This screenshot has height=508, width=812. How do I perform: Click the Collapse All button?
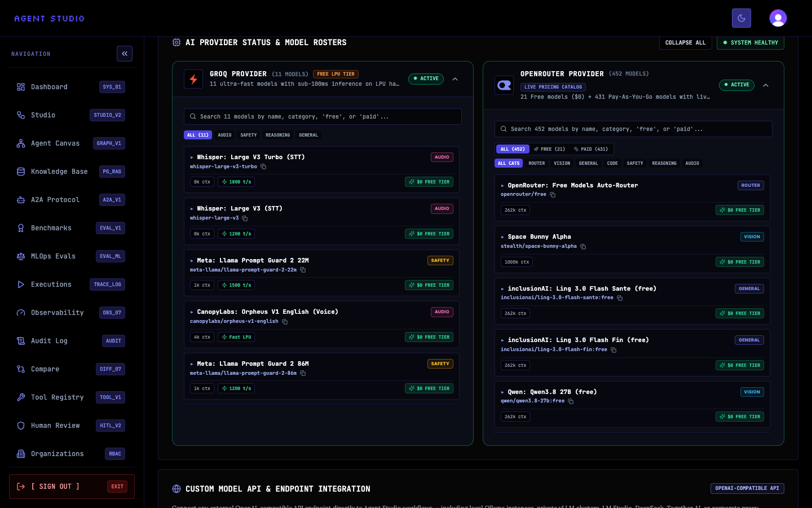[685, 42]
